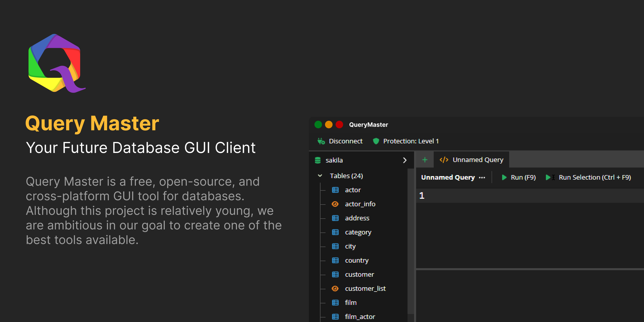Select the film_actor table
Screen dimensions: 644x322
360,317
